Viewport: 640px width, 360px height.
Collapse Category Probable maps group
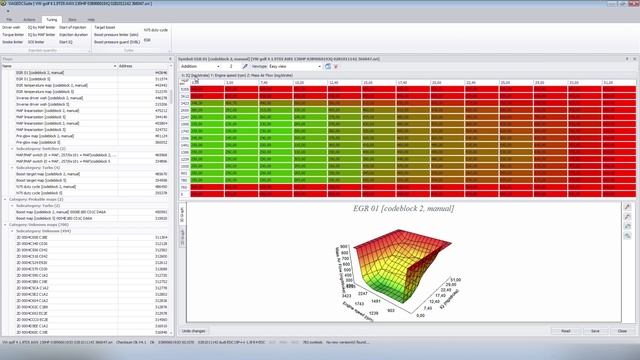pyautogui.click(x=5, y=199)
